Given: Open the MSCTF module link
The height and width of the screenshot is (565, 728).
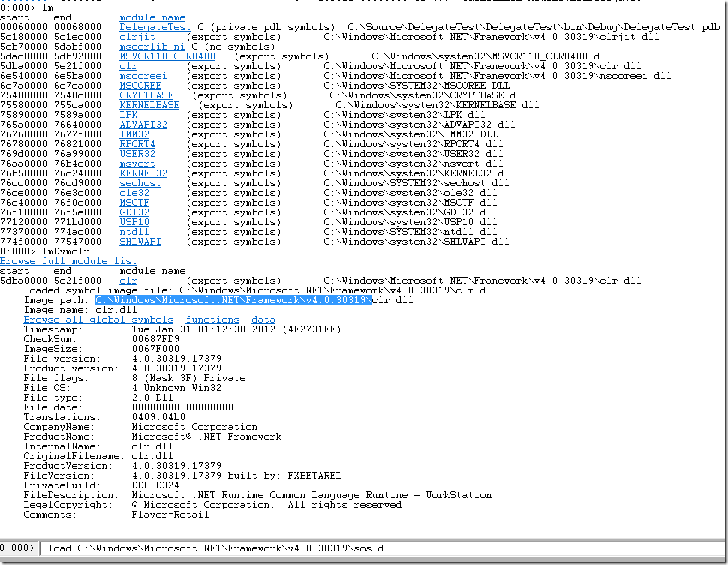Looking at the screenshot, I should (x=134, y=203).
